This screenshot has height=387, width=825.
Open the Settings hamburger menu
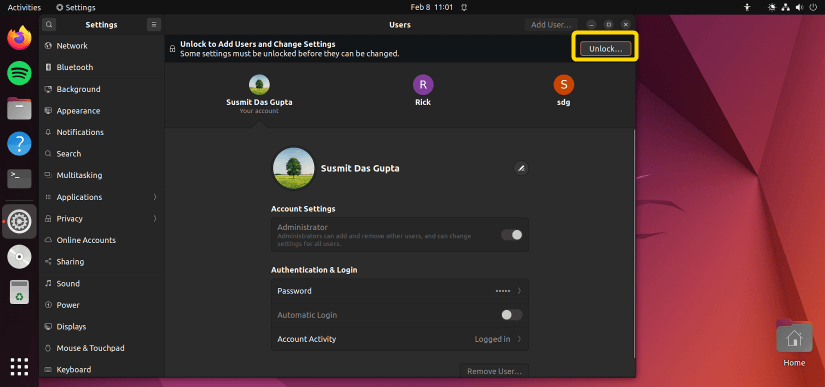154,24
